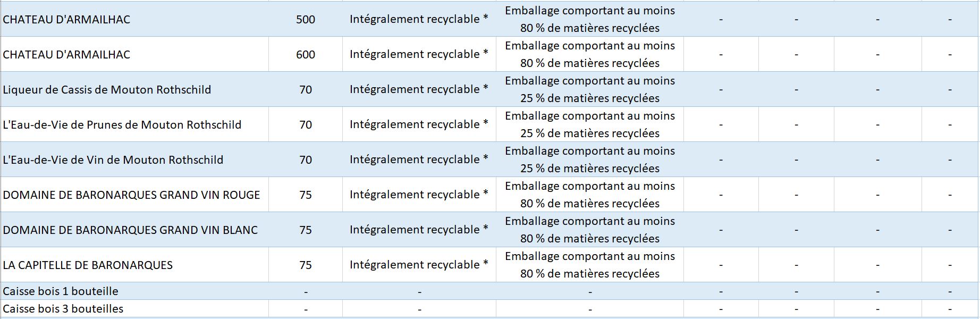
Task: Select Intégralement recyclable for GRAND VIN BLANC
Action: [419, 230]
